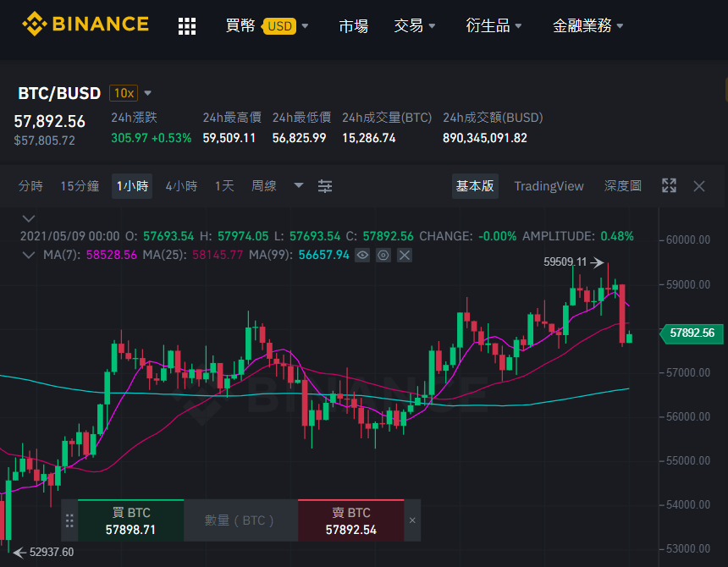Expand chart to fullscreen icon
This screenshot has width=728, height=567.
669,185
